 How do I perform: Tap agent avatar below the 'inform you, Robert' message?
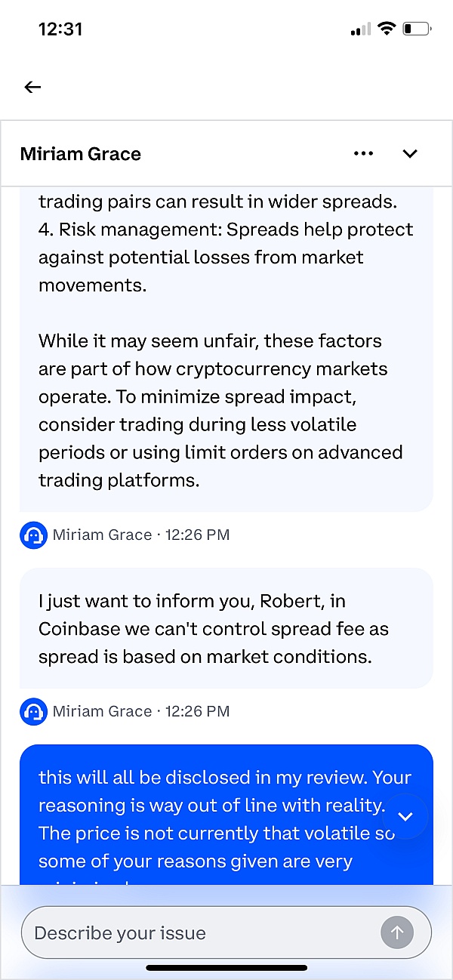point(33,711)
